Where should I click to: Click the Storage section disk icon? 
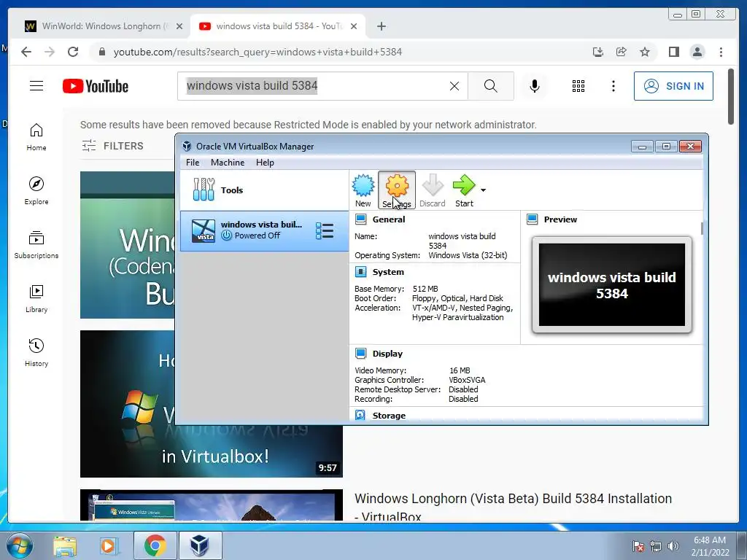point(360,415)
